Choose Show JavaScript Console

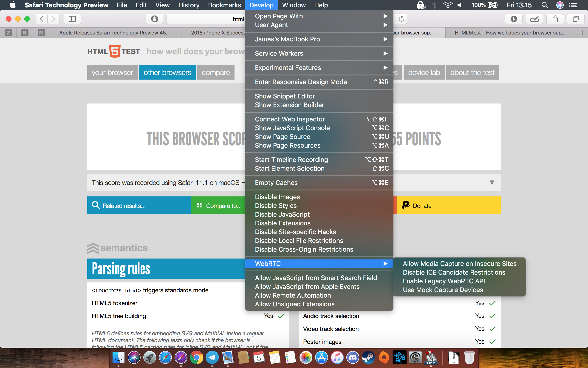pyautogui.click(x=319, y=128)
